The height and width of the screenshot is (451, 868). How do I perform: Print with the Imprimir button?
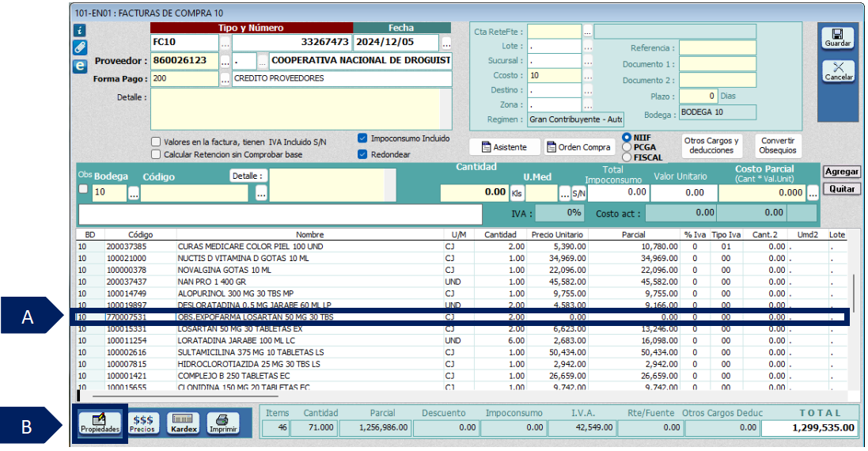tap(223, 424)
